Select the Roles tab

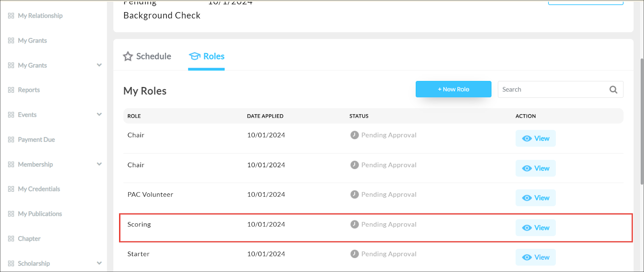[x=206, y=56]
